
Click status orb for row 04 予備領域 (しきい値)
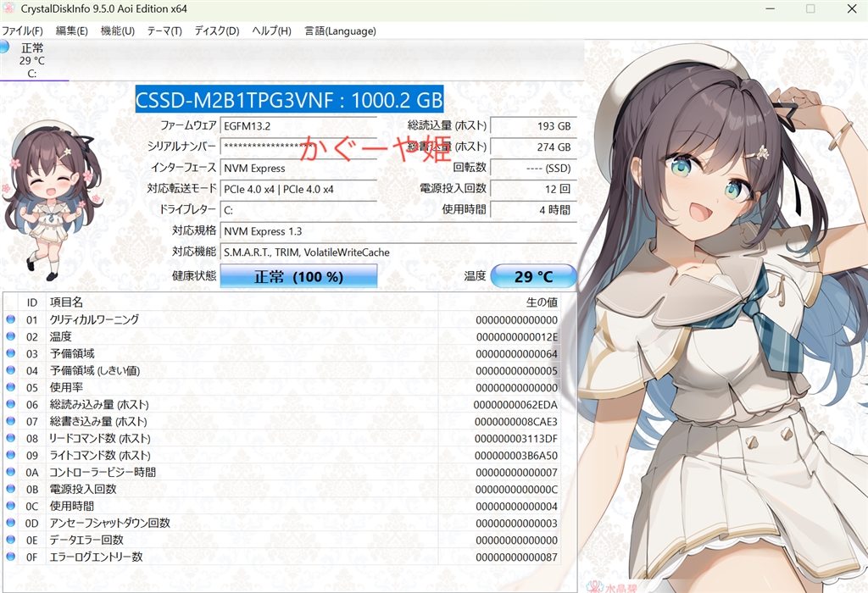tap(10, 370)
